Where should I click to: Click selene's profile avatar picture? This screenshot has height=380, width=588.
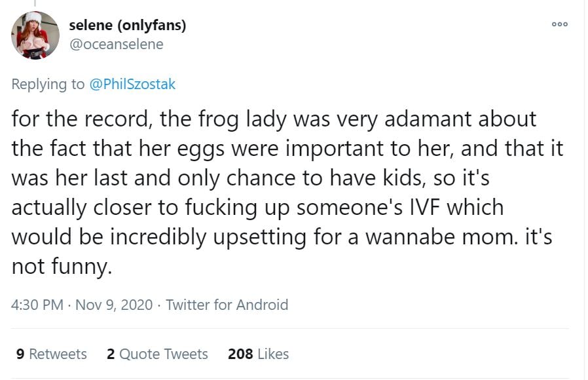tap(35, 35)
